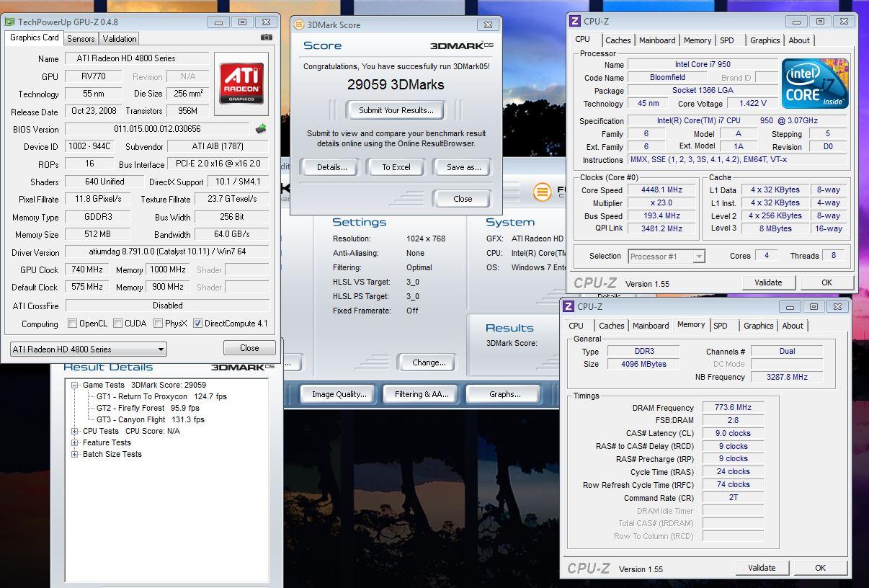
Task: Open Mainboard tab in top CPU-Z window
Action: pos(657,40)
